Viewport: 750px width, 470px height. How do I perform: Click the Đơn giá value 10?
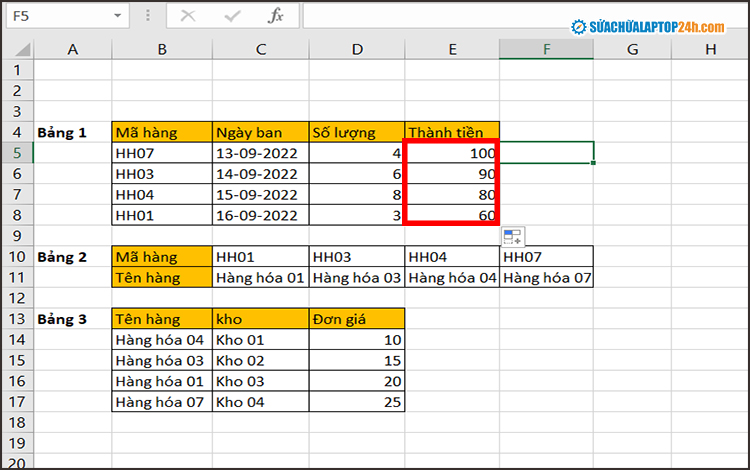[x=357, y=339]
